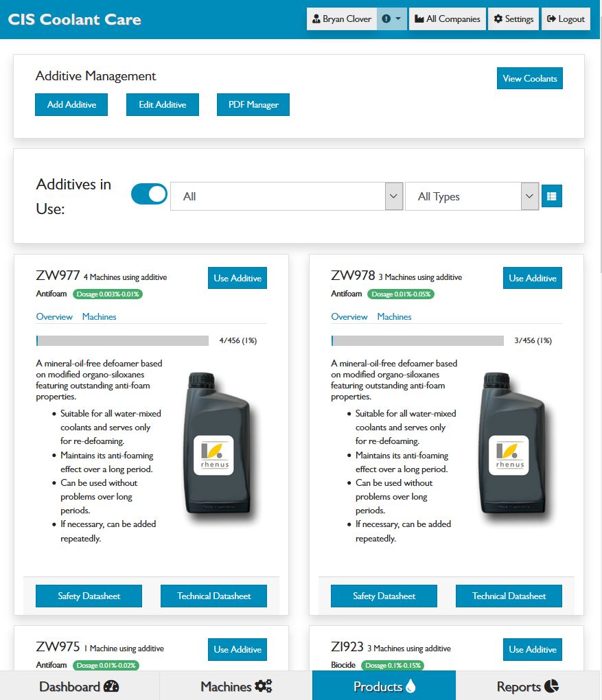The height and width of the screenshot is (700, 602).
Task: Select the Products tab with droplet icon
Action: [384, 686]
